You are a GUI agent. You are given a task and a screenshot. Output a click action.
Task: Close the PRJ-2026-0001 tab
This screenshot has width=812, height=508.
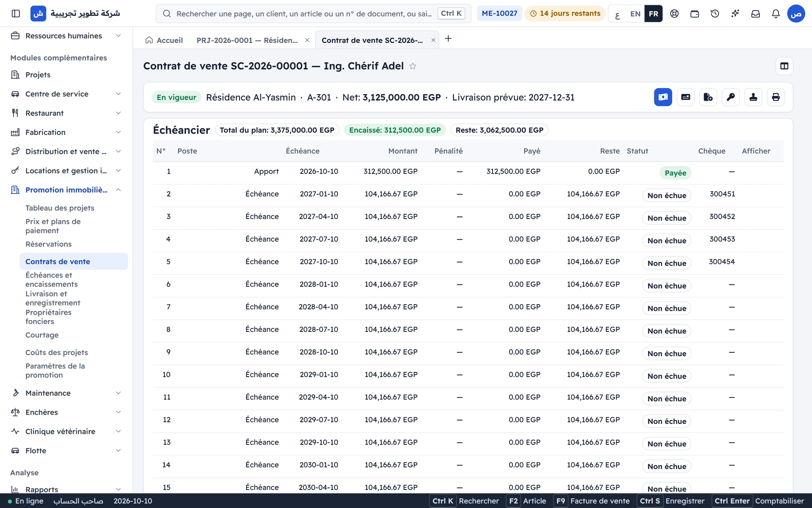pyautogui.click(x=307, y=40)
